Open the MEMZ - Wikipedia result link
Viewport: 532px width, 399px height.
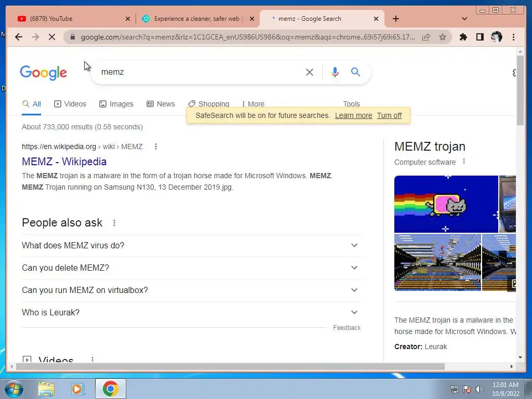point(64,162)
